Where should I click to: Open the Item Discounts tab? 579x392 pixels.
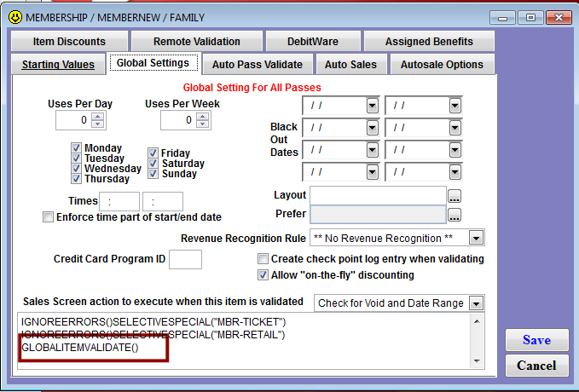pyautogui.click(x=69, y=42)
